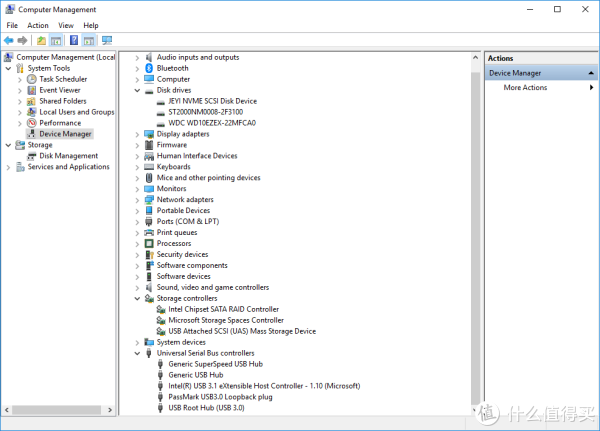Click the Back arrow toolbar icon
The width and height of the screenshot is (600, 431).
pos(8,40)
